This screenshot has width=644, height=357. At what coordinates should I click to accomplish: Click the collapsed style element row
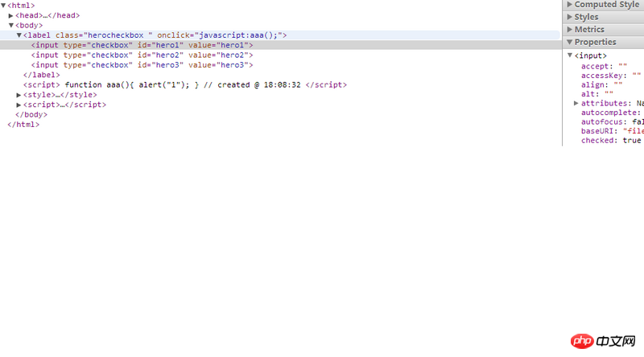tap(60, 95)
